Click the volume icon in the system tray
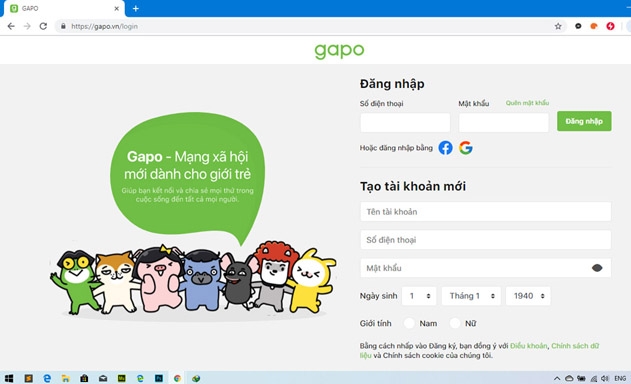The height and width of the screenshot is (384, 631). coord(605,378)
